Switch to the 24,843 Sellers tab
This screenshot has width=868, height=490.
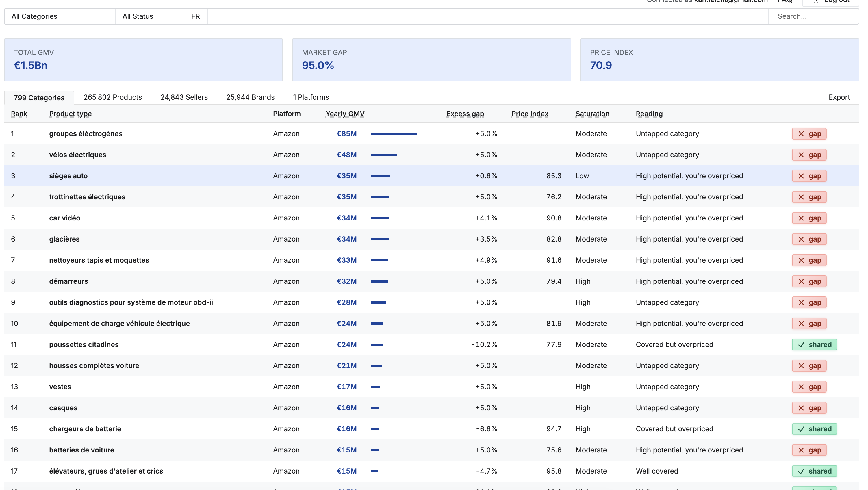pyautogui.click(x=184, y=97)
